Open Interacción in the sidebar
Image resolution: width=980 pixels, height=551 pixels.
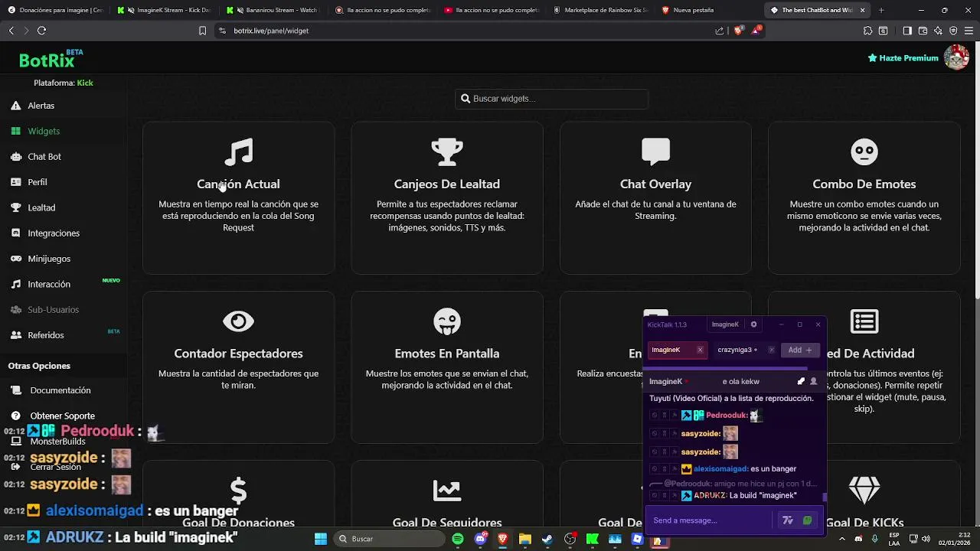[x=49, y=284]
